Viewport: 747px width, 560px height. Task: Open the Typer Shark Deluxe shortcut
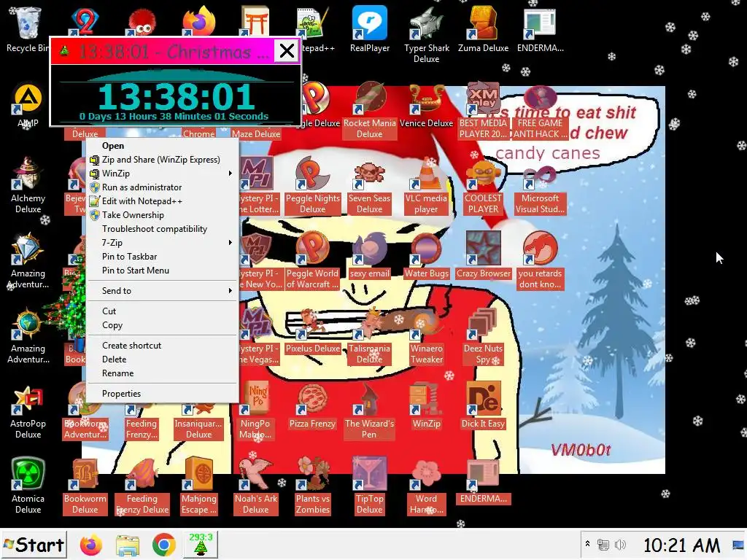(426, 35)
